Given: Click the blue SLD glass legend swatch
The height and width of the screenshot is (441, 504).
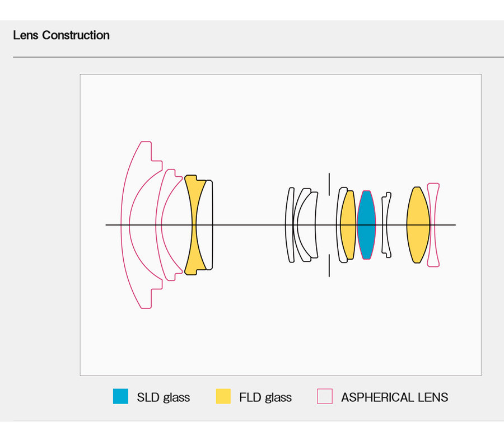Looking at the screenshot, I should (x=120, y=397).
